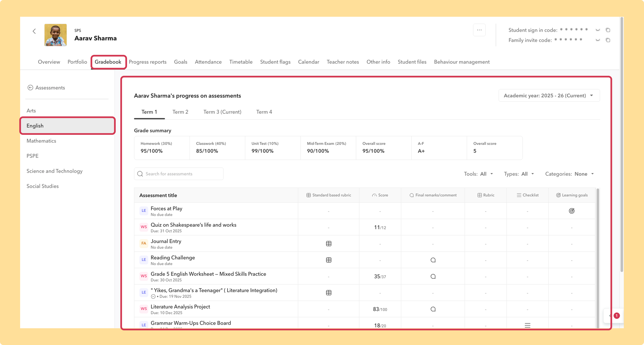Image resolution: width=644 pixels, height=345 pixels.
Task: Open the Academic year 2025 - 26 dropdown
Action: tap(549, 96)
